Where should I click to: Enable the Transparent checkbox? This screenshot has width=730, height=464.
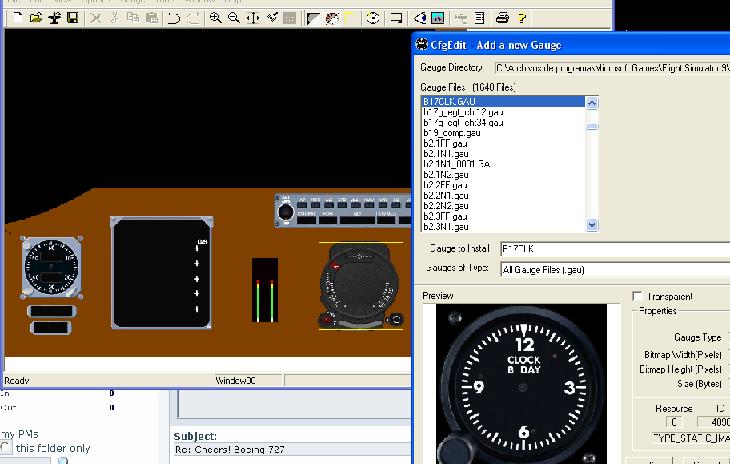(638, 297)
